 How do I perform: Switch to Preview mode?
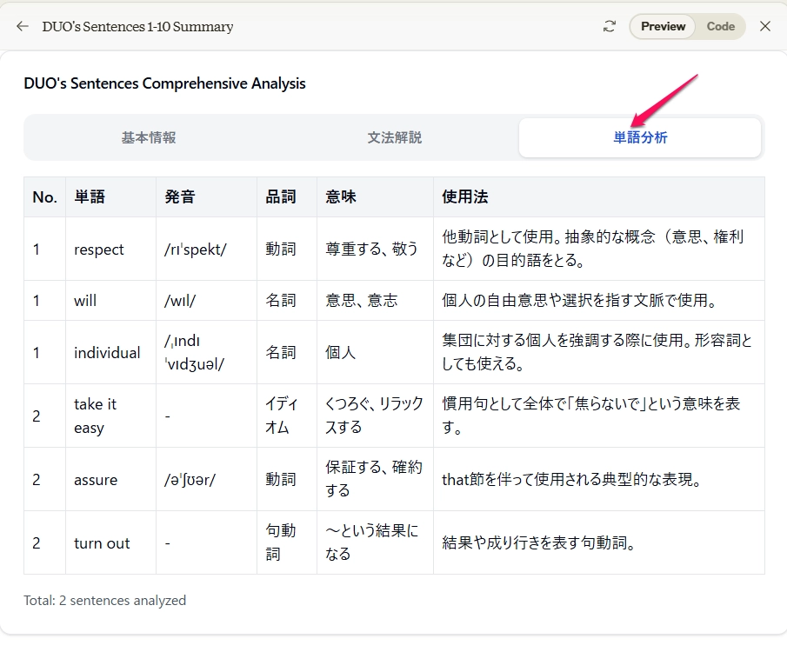(x=663, y=26)
